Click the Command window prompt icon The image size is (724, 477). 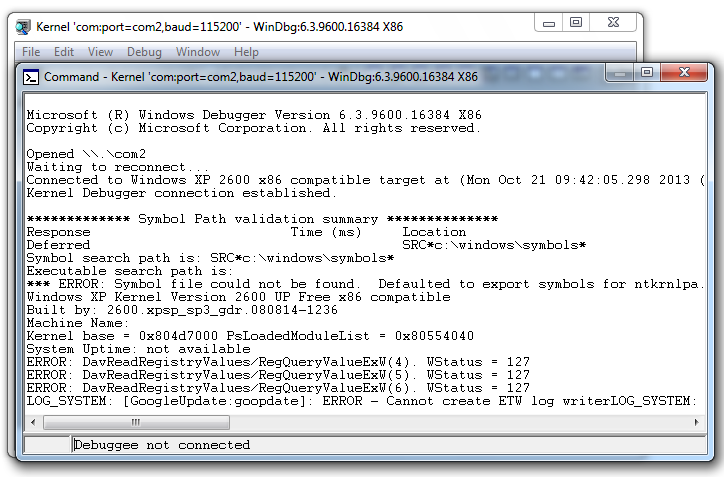31,77
